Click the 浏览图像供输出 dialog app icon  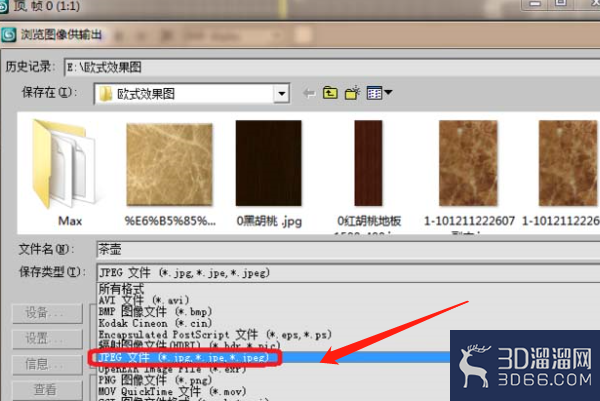8,35
